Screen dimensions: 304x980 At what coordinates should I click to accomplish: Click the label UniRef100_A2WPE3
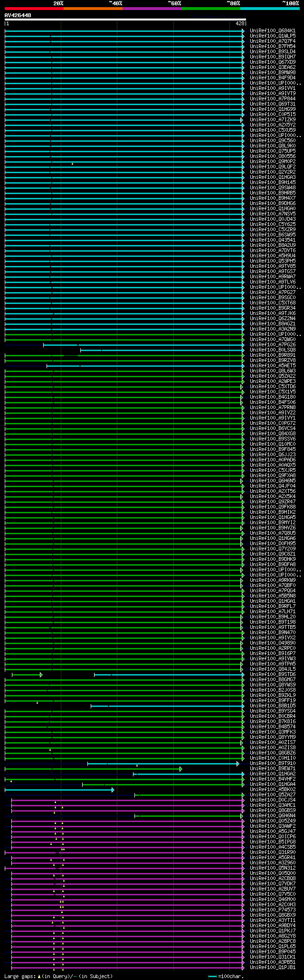tap(273, 381)
